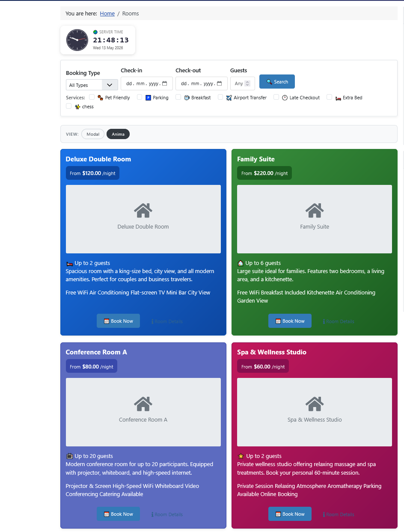The height and width of the screenshot is (532, 404).
Task: Click the chess service icon
Action: 77,107
